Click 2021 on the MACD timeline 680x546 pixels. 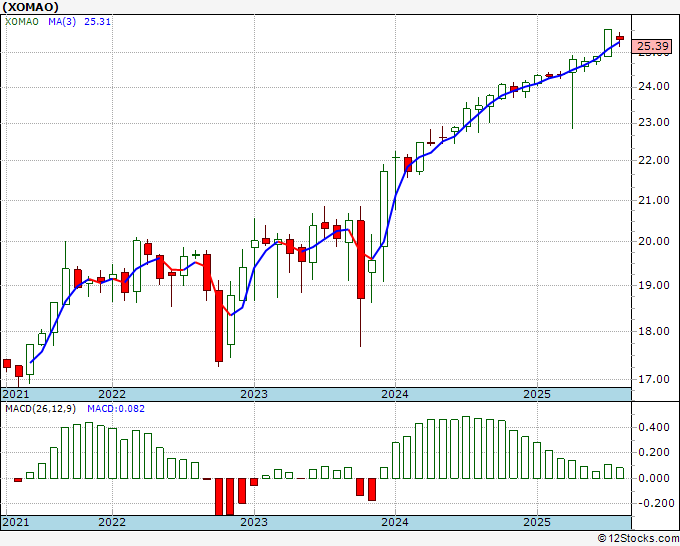tap(16, 522)
